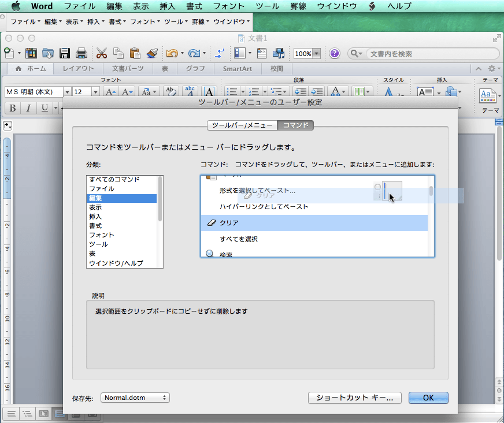Click the 文書内を検索 search field
Viewport: 504px width, 423px height.
(432, 54)
